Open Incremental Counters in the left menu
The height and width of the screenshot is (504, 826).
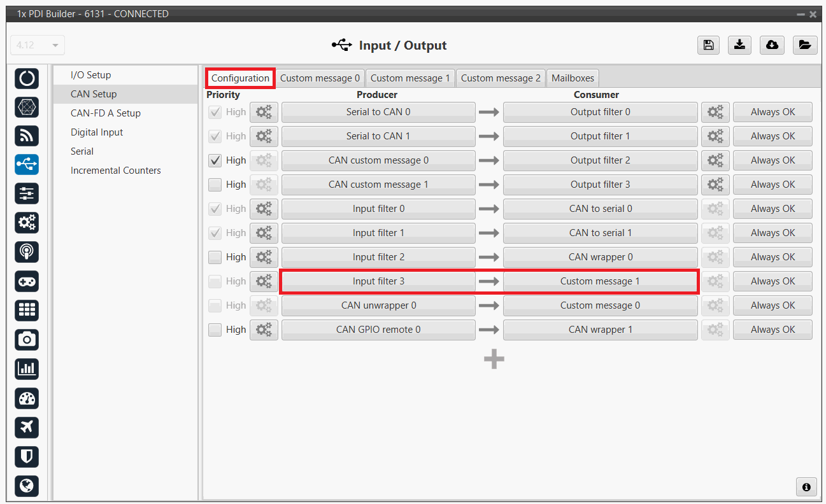[115, 171]
